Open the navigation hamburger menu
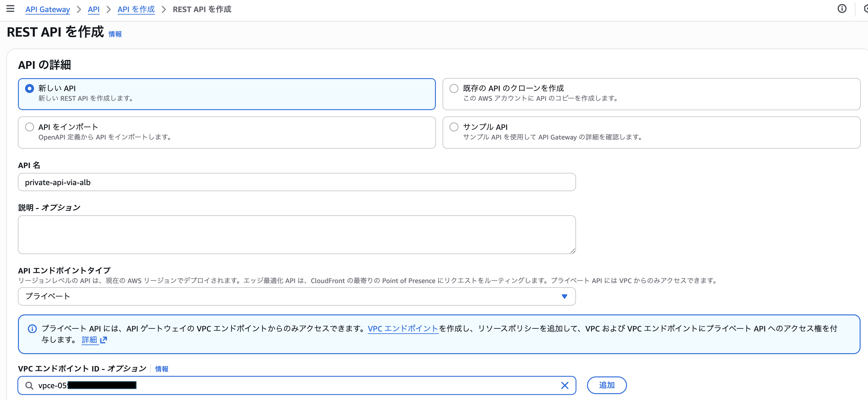Viewport: 868px width, 400px height. pos(11,9)
